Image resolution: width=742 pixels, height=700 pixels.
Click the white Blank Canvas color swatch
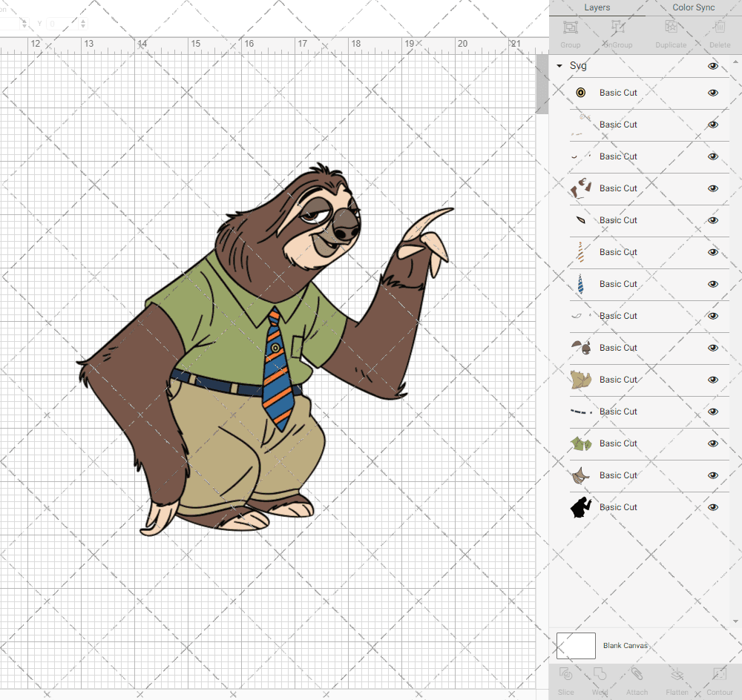coord(576,645)
